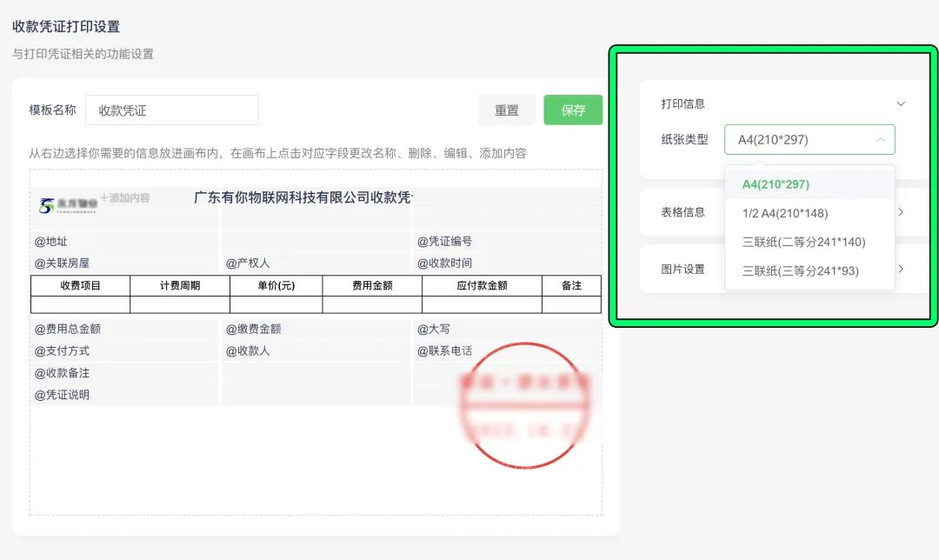Click the 重置 reset button
The height and width of the screenshot is (560, 939).
click(x=506, y=110)
